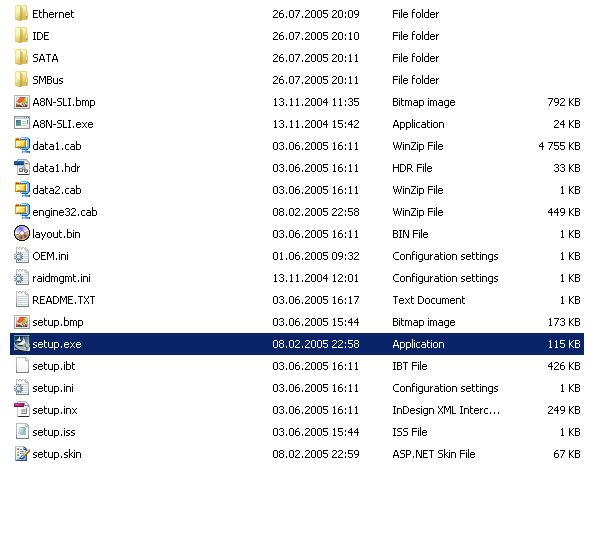The width and height of the screenshot is (607, 541).
Task: Click the 33 KB size of data1.hdr
Action: (567, 168)
